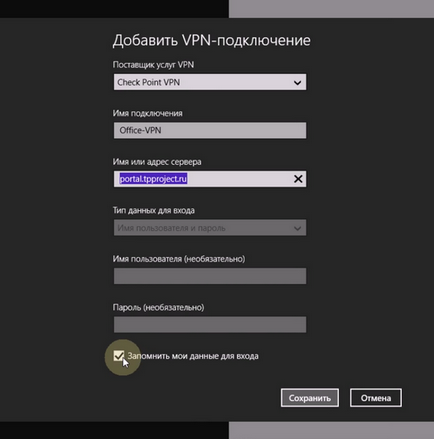Click the Сохранить button
Viewport: 434px width, 439px height.
pyautogui.click(x=310, y=398)
